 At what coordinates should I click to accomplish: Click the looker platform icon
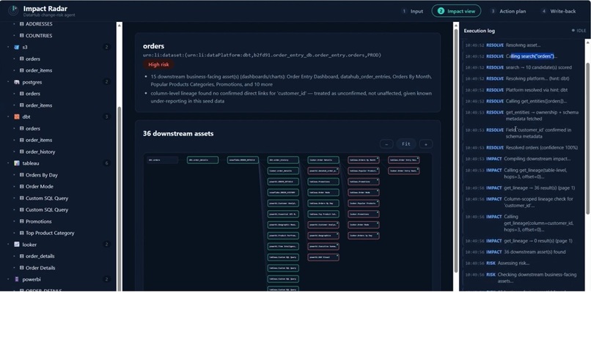17,245
